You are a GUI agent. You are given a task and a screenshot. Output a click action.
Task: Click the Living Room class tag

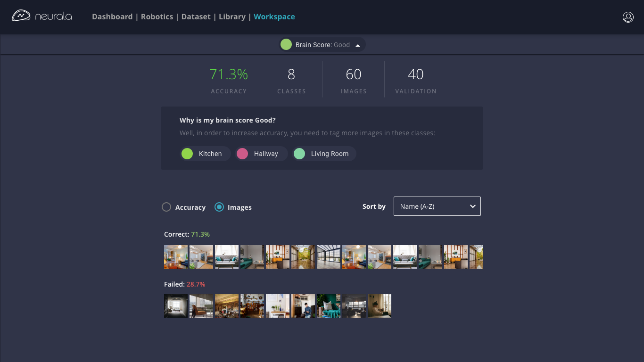point(323,154)
